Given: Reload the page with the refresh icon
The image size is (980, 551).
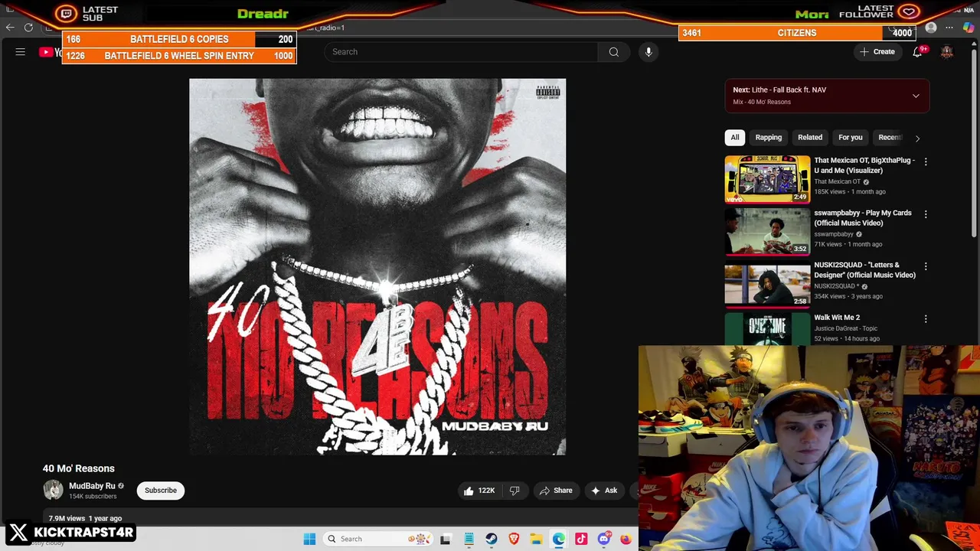Looking at the screenshot, I should pos(28,28).
